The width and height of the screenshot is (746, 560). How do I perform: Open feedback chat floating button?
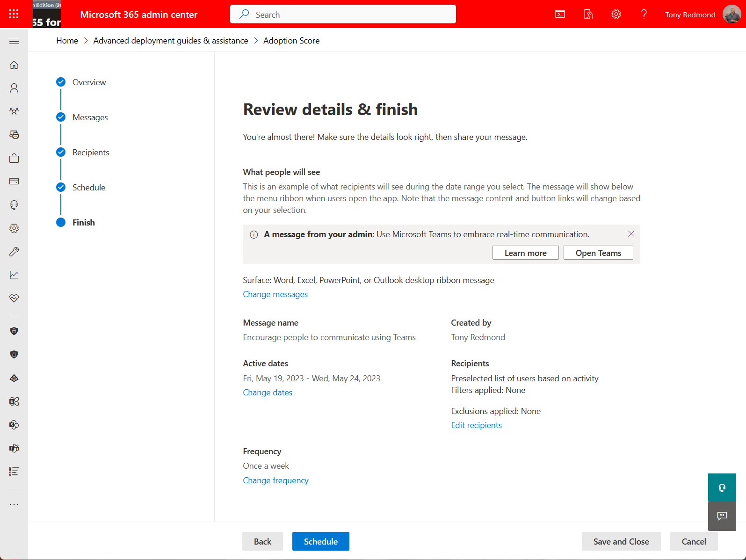[x=722, y=516]
